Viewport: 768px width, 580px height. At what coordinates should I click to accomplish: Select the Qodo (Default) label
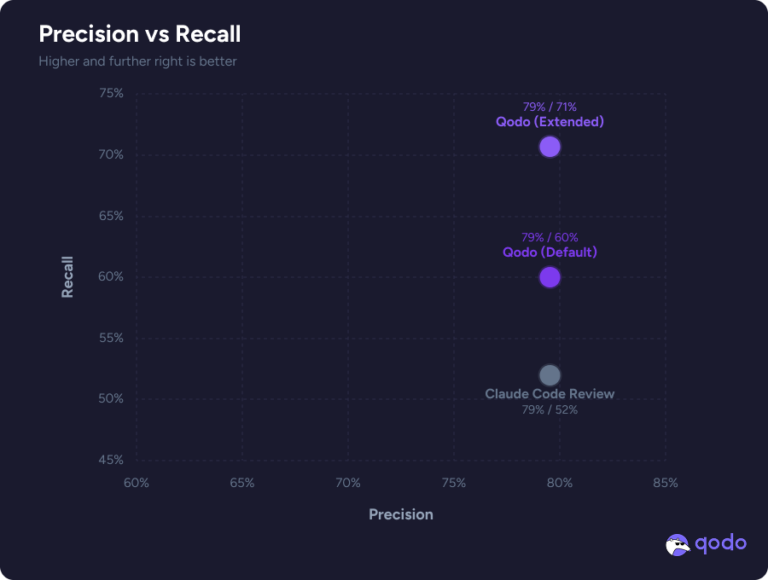[x=550, y=252]
